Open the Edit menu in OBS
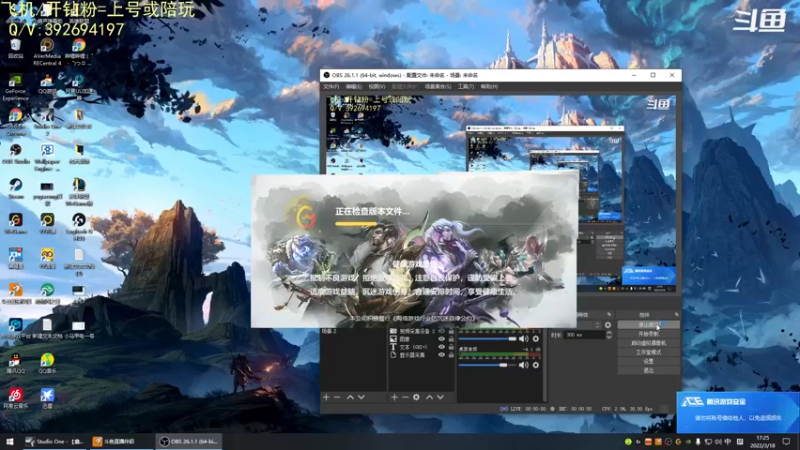Viewport: 800px width, 450px height. click(354, 87)
